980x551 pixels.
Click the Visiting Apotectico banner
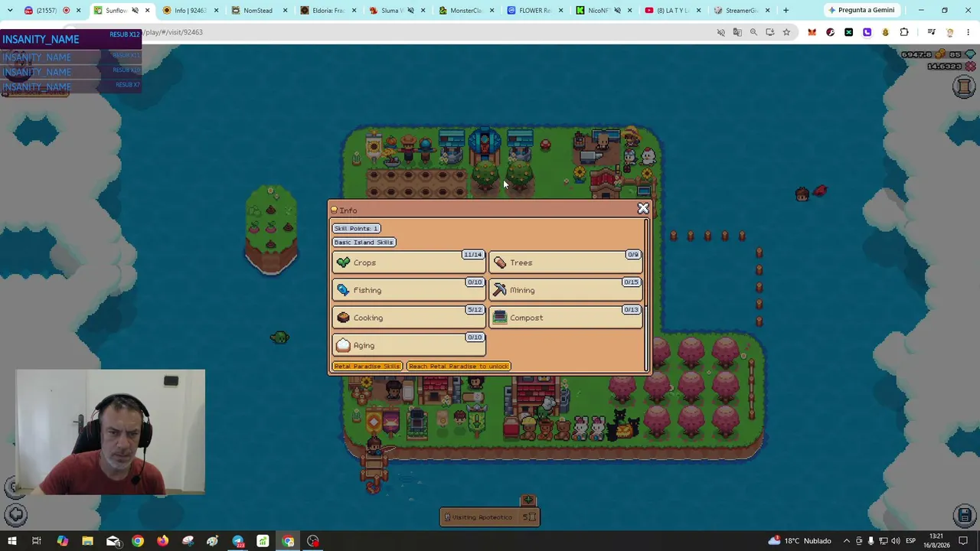pyautogui.click(x=490, y=517)
